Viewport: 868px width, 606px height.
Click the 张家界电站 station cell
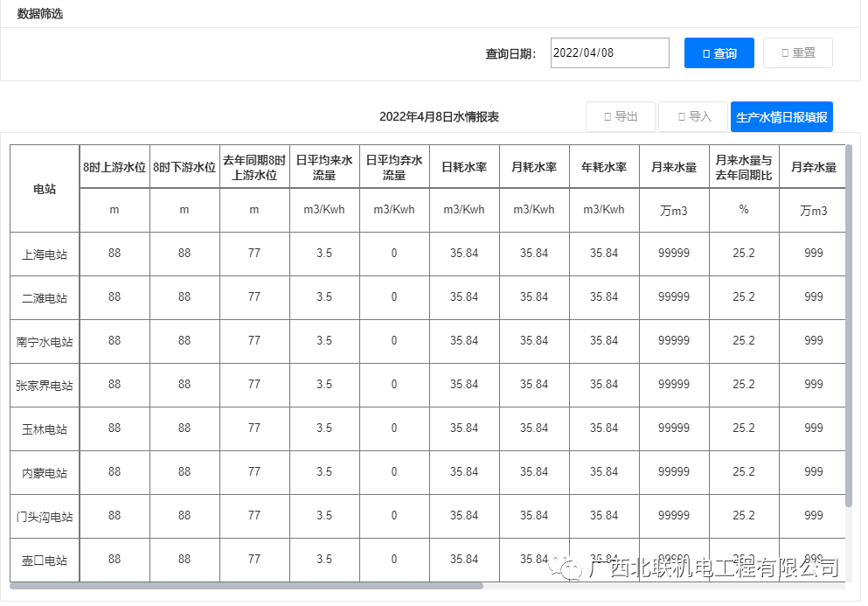coord(45,386)
